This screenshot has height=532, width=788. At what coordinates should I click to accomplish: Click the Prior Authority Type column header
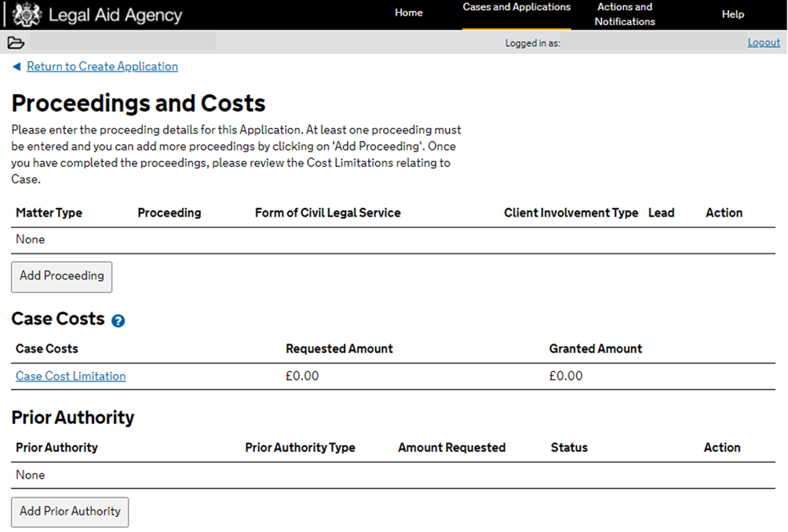pyautogui.click(x=300, y=447)
